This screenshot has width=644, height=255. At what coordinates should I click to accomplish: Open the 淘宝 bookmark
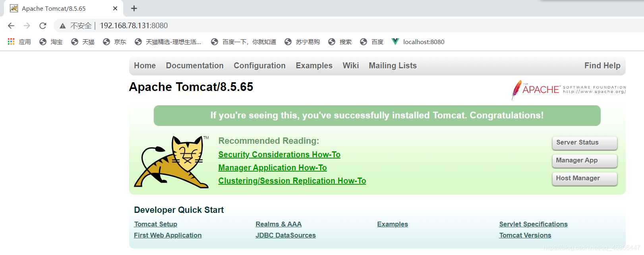[51, 42]
